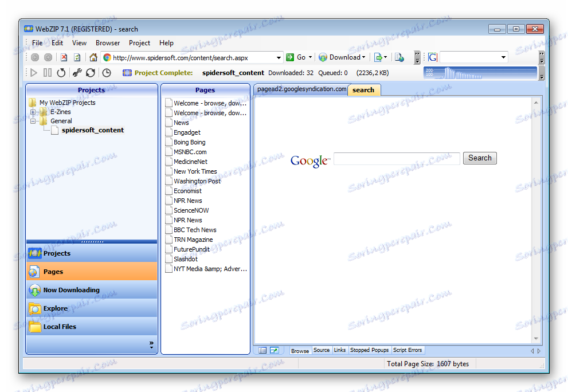Switch to the Links view tab
The width and height of the screenshot is (568, 392).
point(339,350)
